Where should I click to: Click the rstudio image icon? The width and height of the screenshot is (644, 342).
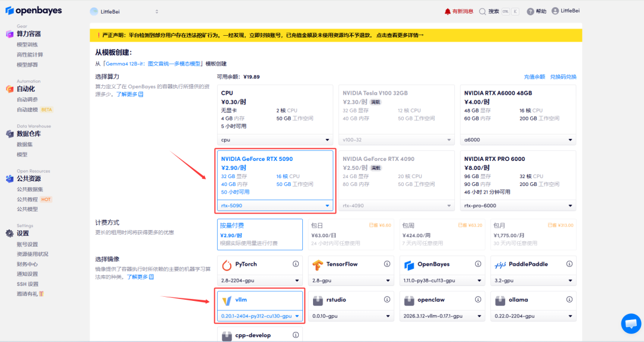coord(318,301)
